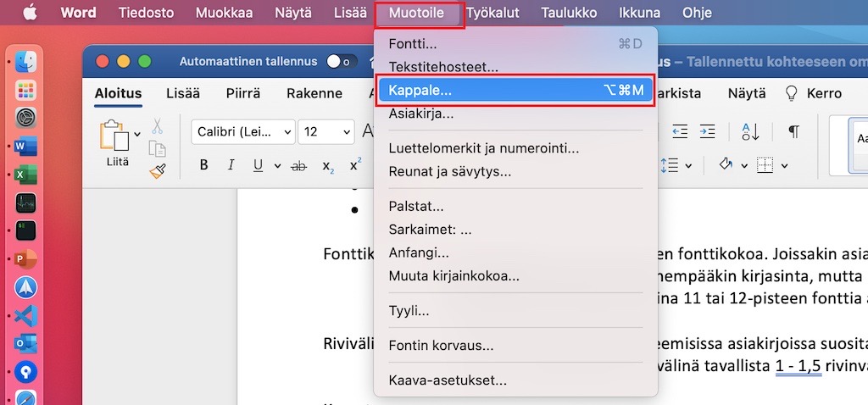Expand line spacing dropdown arrow
Viewport: 868px width, 405px height.
688,165
